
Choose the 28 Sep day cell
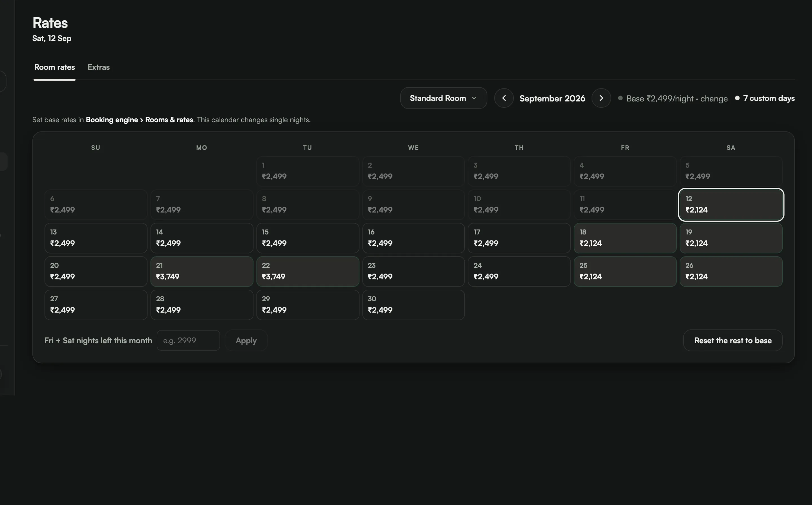[x=202, y=305]
